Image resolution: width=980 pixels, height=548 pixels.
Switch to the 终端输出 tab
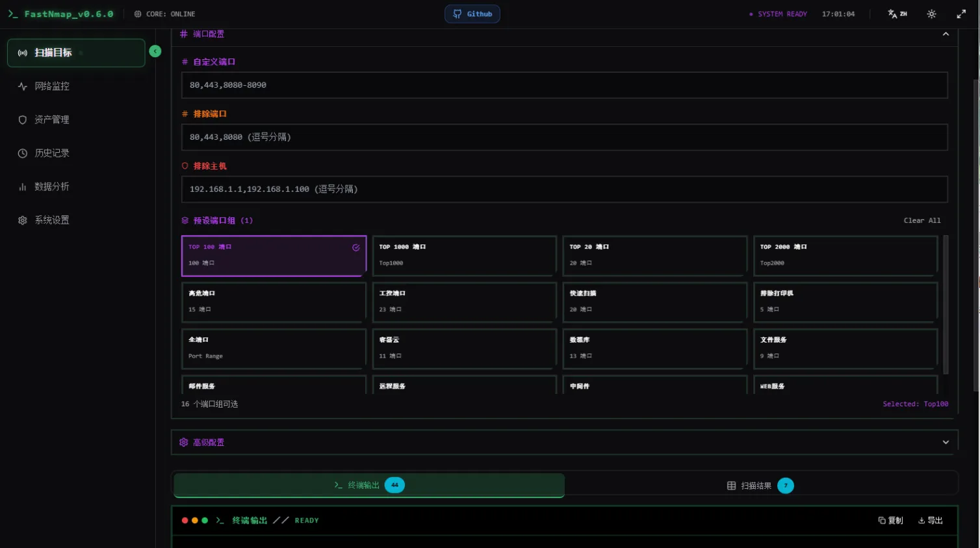(368, 486)
